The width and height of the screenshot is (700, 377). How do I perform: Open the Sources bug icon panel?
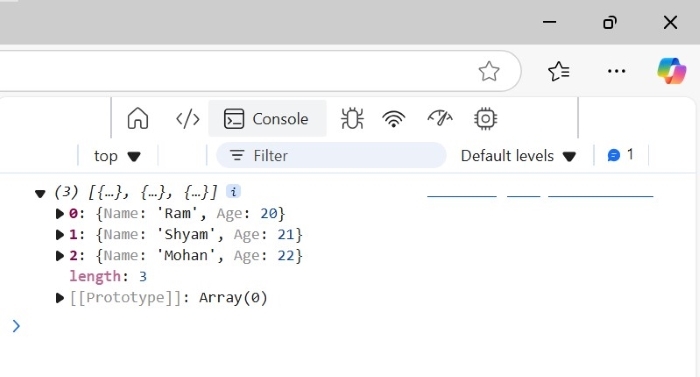pos(352,119)
